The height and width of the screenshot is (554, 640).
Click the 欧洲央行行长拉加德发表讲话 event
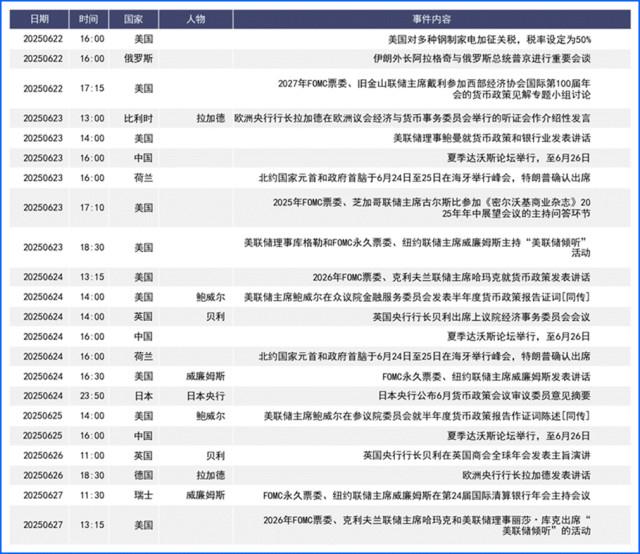pyautogui.click(x=527, y=475)
